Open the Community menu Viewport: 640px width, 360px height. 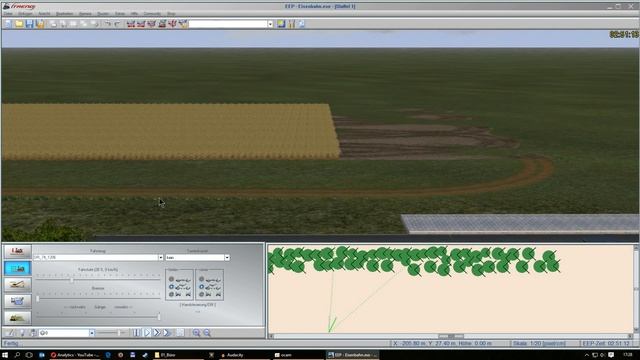(x=152, y=14)
